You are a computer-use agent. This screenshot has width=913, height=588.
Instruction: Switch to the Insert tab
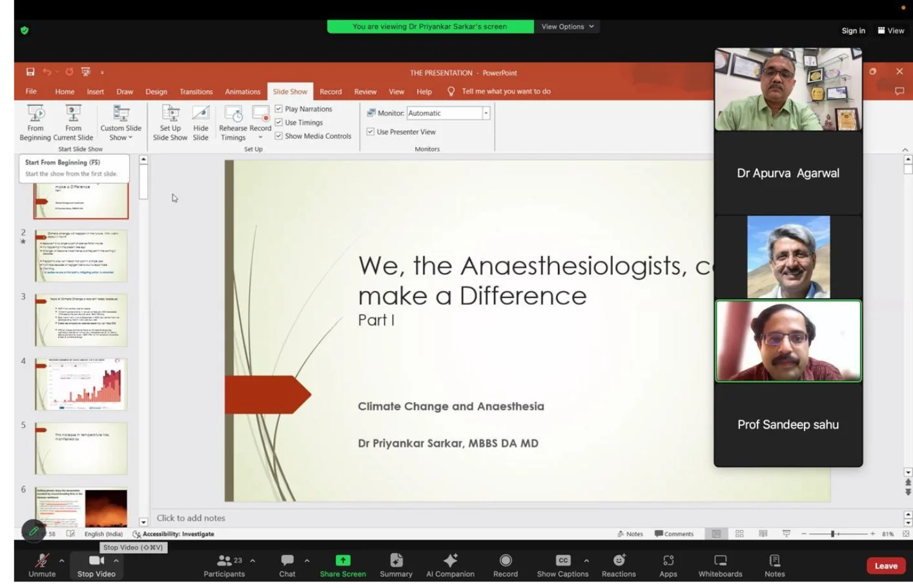96,91
